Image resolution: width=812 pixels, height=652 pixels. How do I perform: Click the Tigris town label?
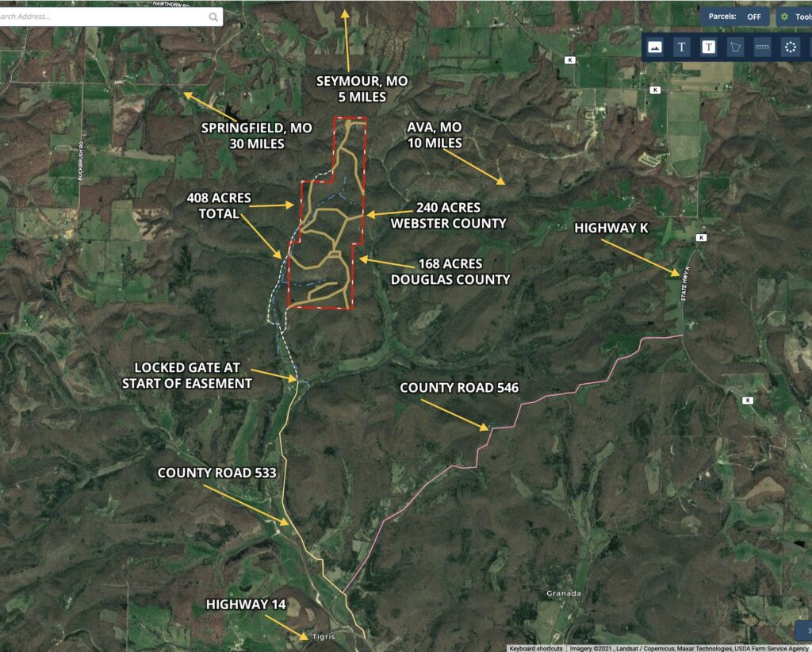coord(324,636)
